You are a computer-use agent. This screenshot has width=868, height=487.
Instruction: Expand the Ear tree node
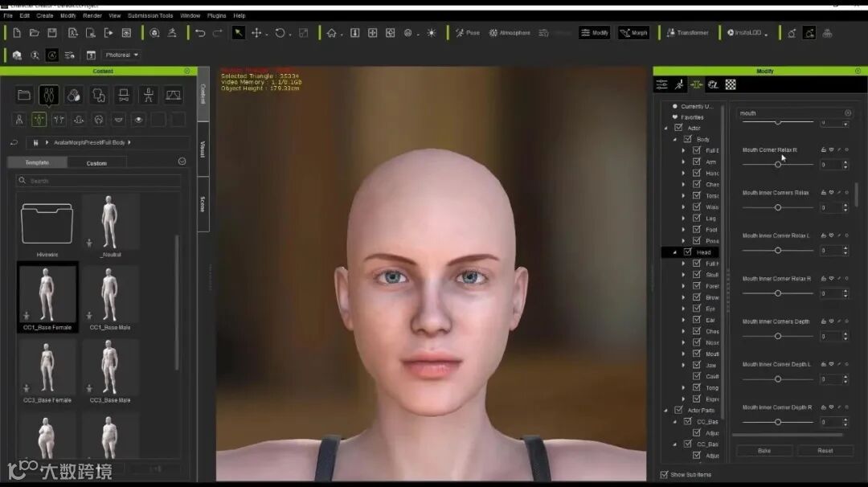tap(684, 320)
